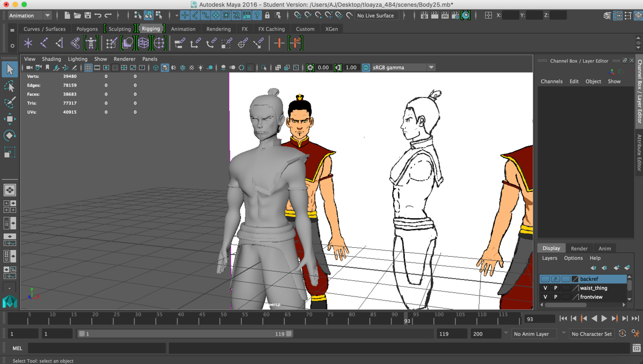Go to the start of playback range

[563, 318]
